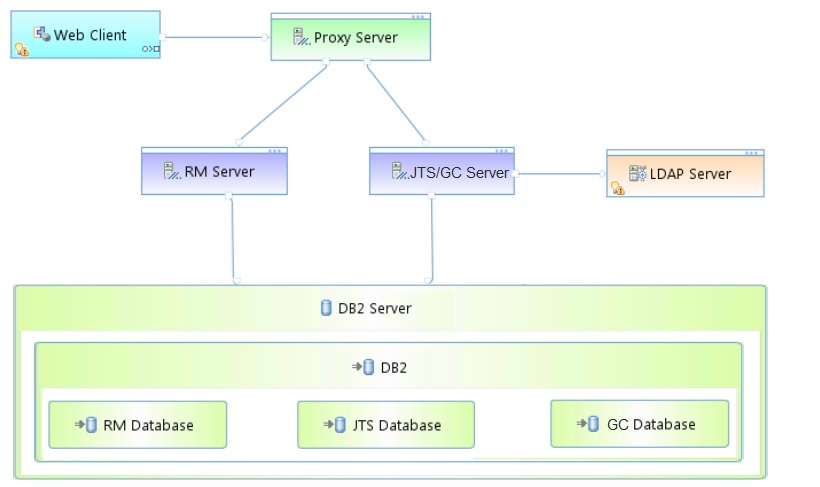Viewport: 820px width, 487px height.
Task: Select the Proxy Server to JTS/GC Server connector
Action: point(397,102)
